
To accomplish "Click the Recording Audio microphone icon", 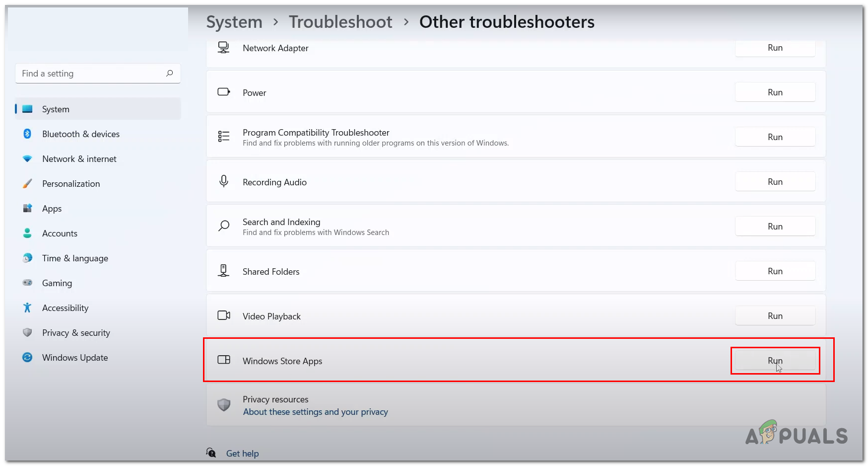I will (x=224, y=181).
